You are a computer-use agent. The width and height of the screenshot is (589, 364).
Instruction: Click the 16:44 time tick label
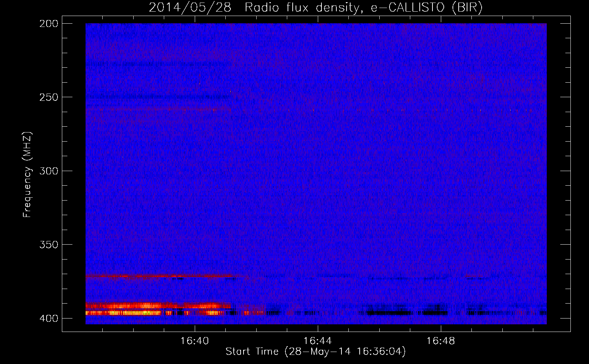pos(318,341)
